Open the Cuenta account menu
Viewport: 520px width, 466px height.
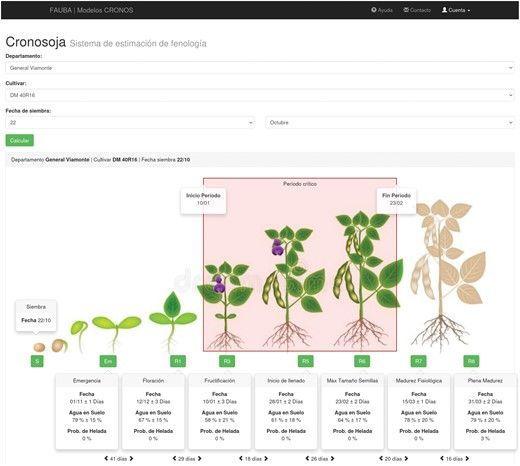tap(456, 10)
